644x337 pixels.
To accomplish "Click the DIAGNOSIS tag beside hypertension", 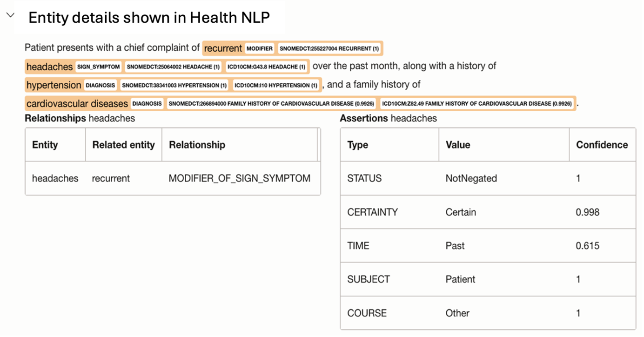I will (101, 86).
